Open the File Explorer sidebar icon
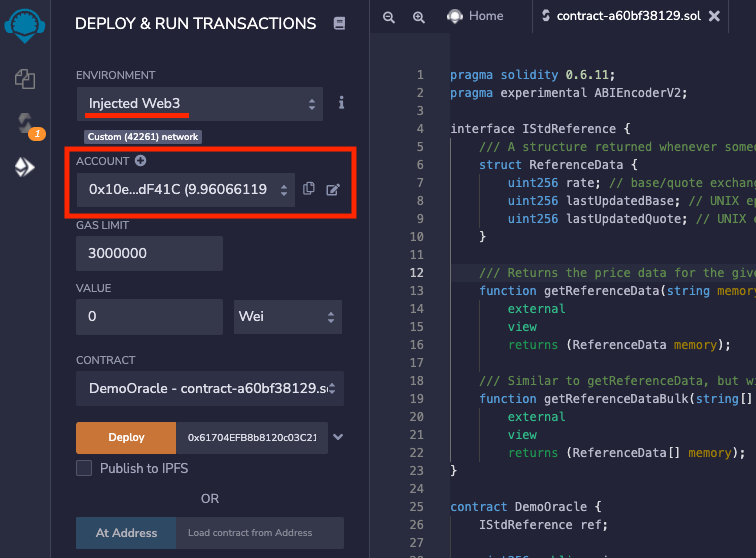This screenshot has height=558, width=756. click(25, 78)
